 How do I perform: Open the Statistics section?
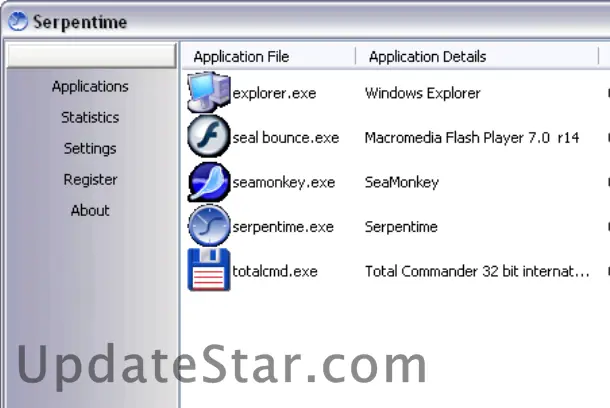coord(90,117)
